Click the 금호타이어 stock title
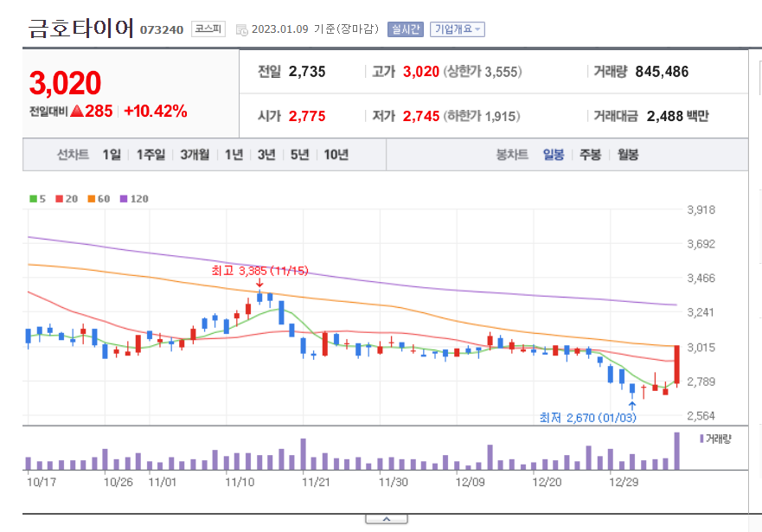Viewport: 762px width, 532px height. [x=80, y=28]
